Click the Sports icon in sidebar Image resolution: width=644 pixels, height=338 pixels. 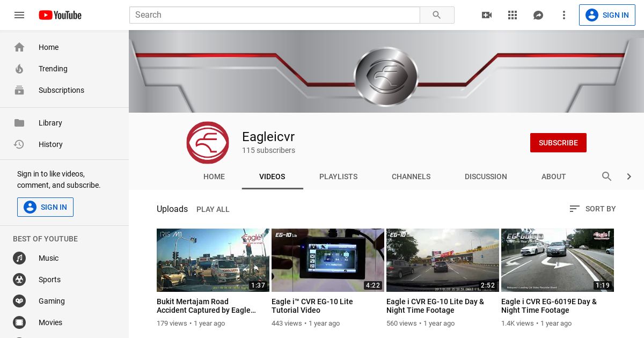click(19, 280)
